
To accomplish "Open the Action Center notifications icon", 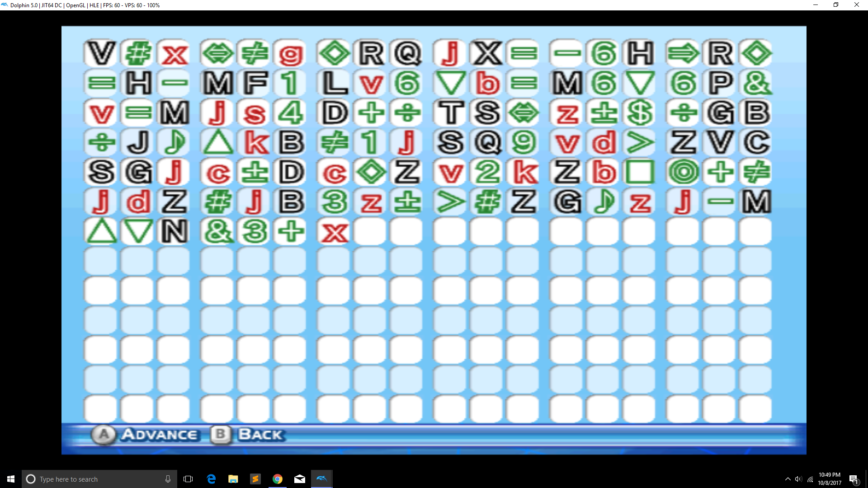I will (x=854, y=479).
